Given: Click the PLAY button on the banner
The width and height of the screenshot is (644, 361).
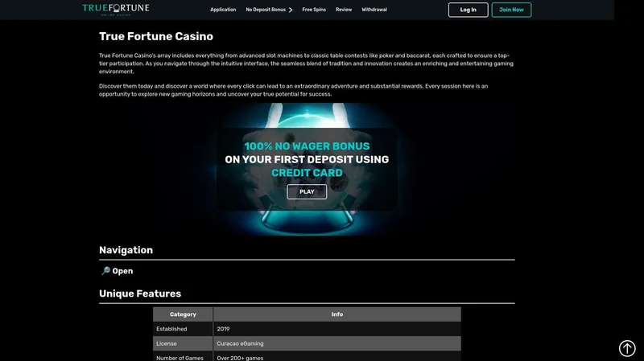Looking at the screenshot, I should click(307, 191).
